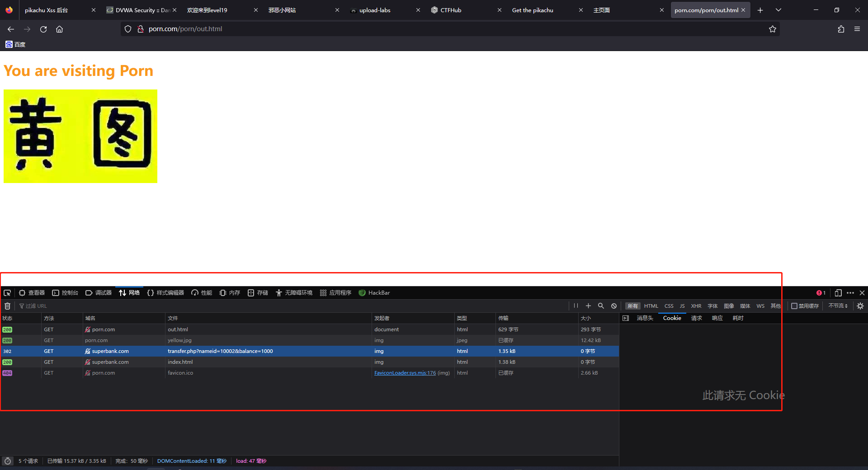Viewport: 868px width, 470px height.
Task: Bookmark this page with star icon
Action: coord(773,29)
